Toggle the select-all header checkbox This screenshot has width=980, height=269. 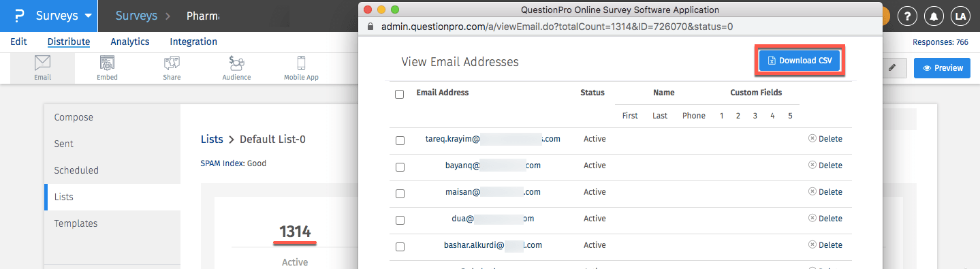point(400,95)
